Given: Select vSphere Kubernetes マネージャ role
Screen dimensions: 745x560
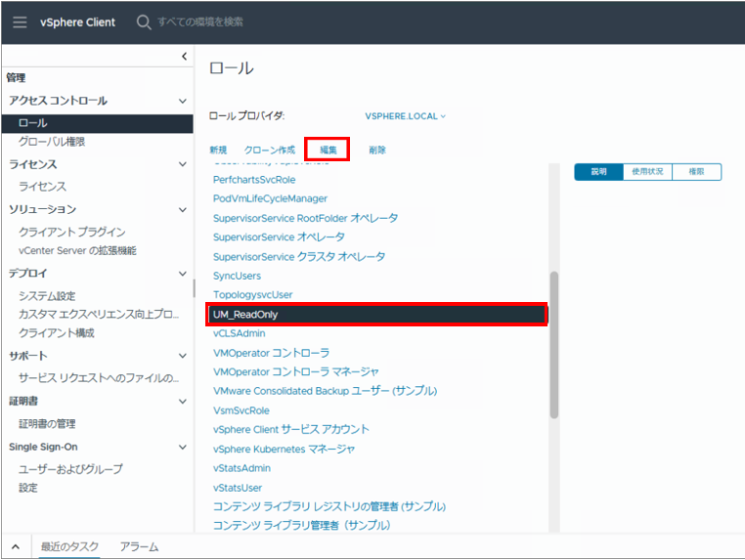Looking at the screenshot, I should [284, 449].
